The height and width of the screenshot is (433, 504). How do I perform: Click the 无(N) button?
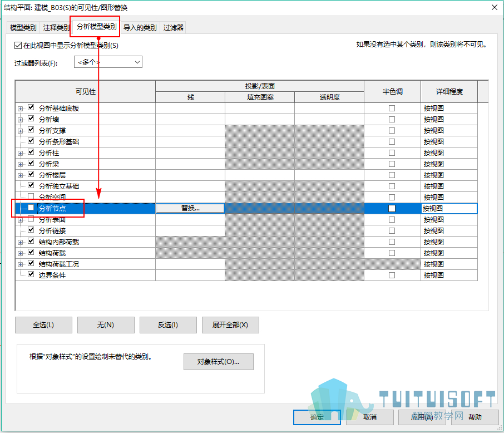[x=106, y=325]
